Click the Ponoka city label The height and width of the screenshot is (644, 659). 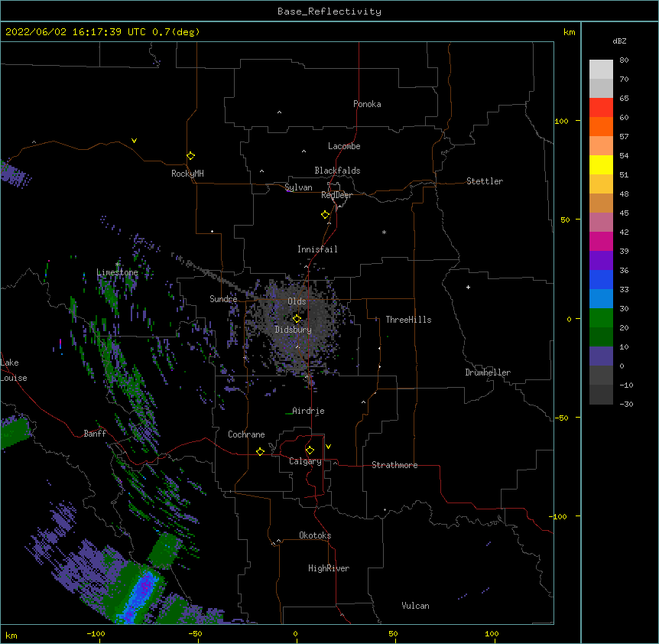pyautogui.click(x=367, y=104)
